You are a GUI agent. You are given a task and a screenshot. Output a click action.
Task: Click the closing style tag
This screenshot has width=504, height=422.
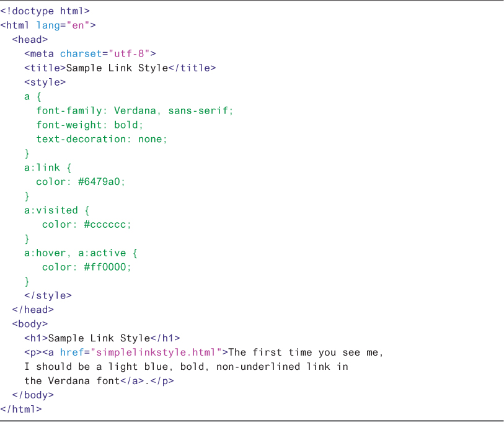coord(48,296)
